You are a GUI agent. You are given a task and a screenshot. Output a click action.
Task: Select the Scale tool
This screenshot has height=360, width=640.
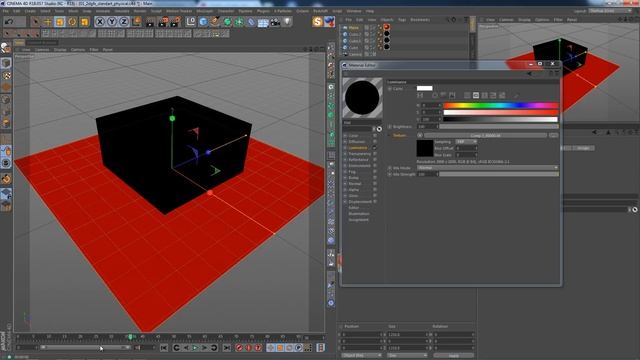(60, 22)
